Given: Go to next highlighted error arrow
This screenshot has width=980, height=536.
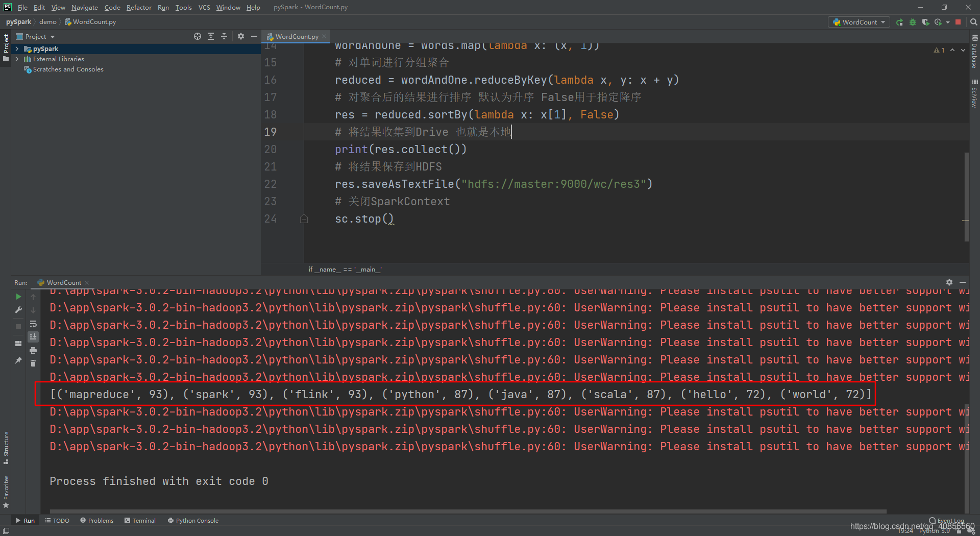Looking at the screenshot, I should 963,50.
